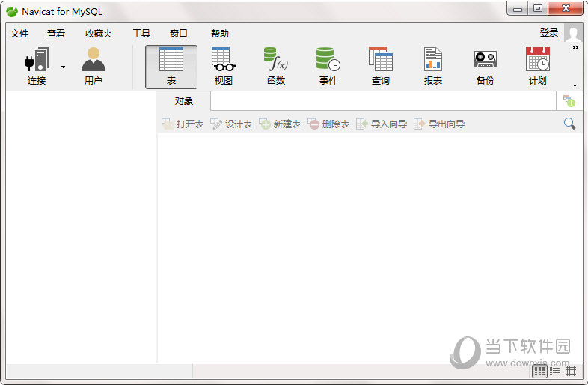
Task: Open the 查看 menu
Action: click(56, 34)
